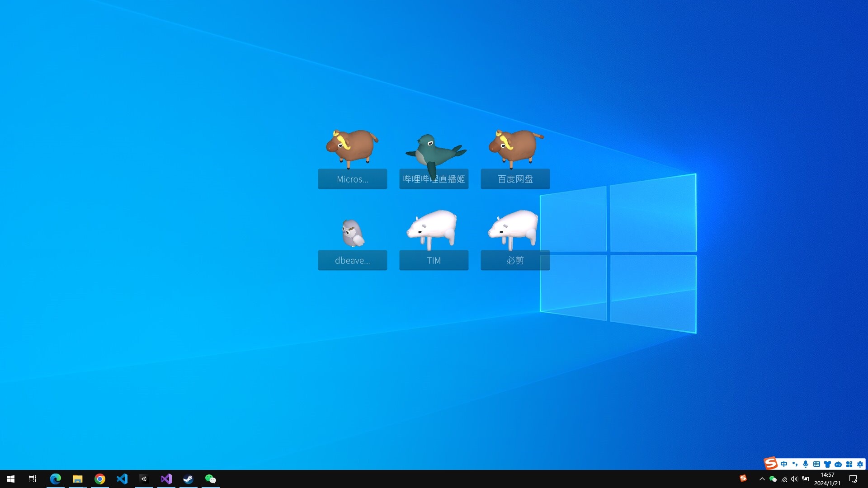Open the Sogou virtual keyboard
The width and height of the screenshot is (868, 488).
(816, 464)
